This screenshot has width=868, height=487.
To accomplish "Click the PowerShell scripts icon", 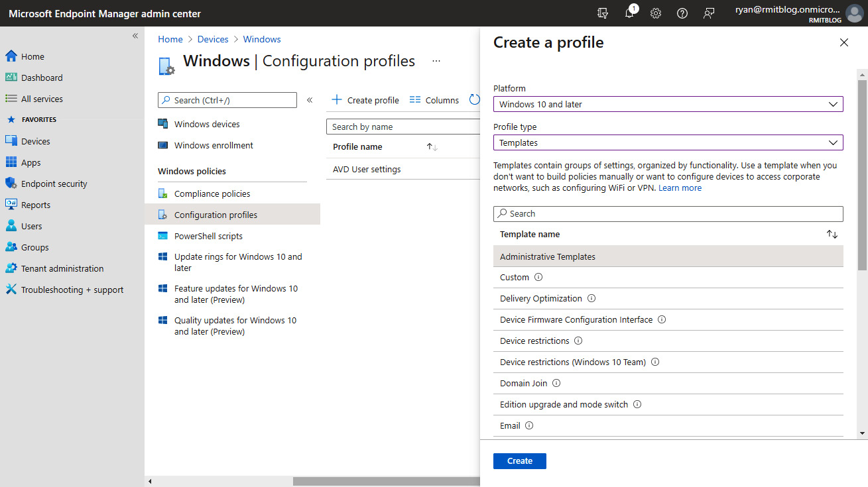I will [163, 236].
